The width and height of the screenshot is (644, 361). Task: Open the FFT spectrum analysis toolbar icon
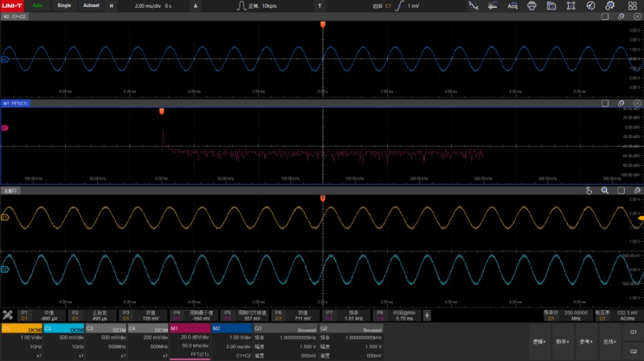pos(493,6)
